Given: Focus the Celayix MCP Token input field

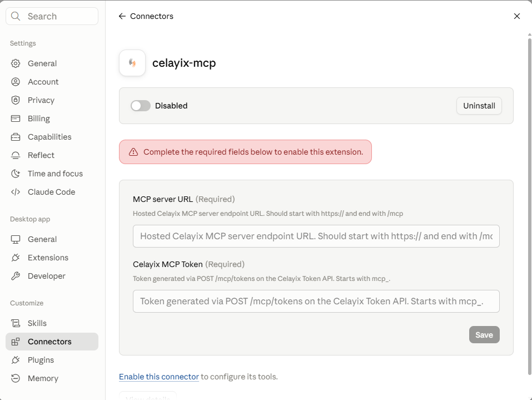Looking at the screenshot, I should [x=316, y=301].
